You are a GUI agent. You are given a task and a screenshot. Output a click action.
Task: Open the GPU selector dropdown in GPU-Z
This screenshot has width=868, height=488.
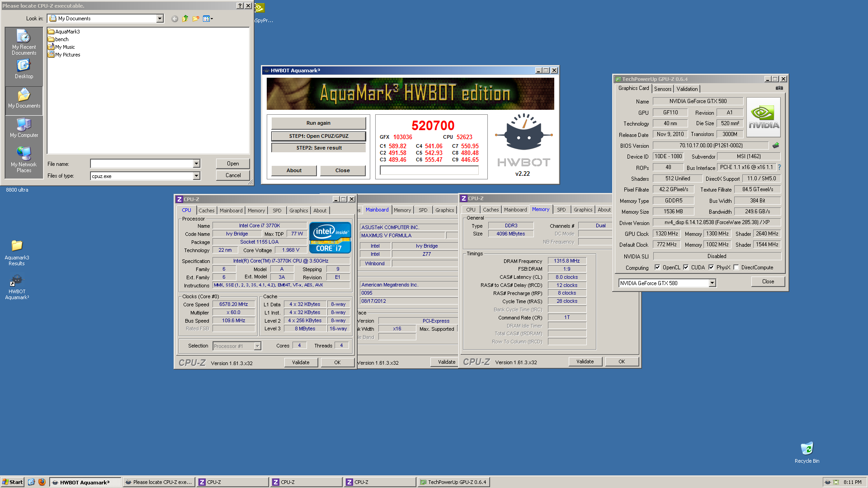[x=712, y=283]
